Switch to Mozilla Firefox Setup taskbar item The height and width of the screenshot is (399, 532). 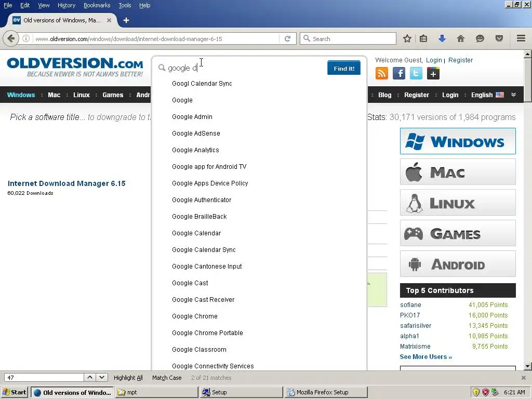point(326,392)
